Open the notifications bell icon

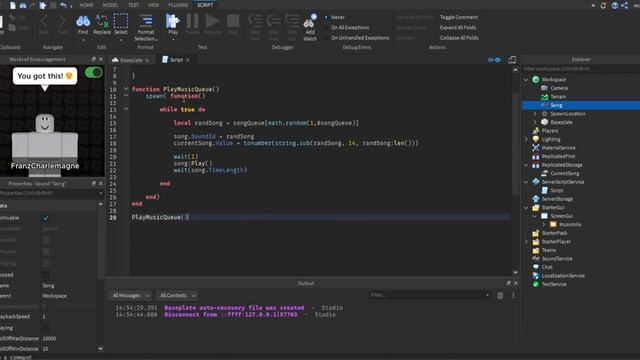coord(603,5)
